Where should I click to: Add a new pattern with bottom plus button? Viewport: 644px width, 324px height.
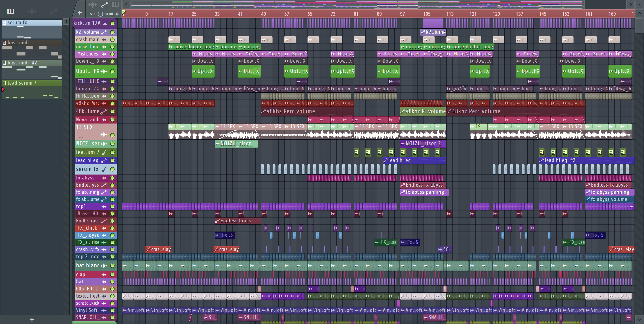tap(32, 320)
